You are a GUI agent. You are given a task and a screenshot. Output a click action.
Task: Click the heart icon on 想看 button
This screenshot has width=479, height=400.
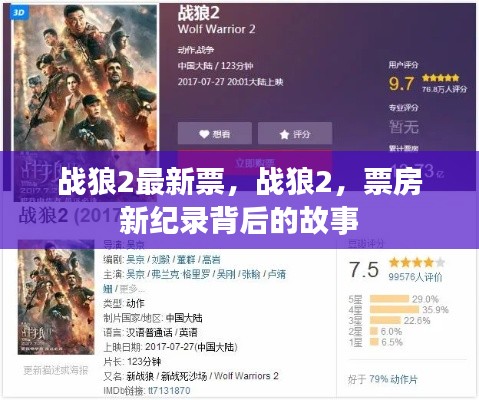pyautogui.click(x=204, y=134)
